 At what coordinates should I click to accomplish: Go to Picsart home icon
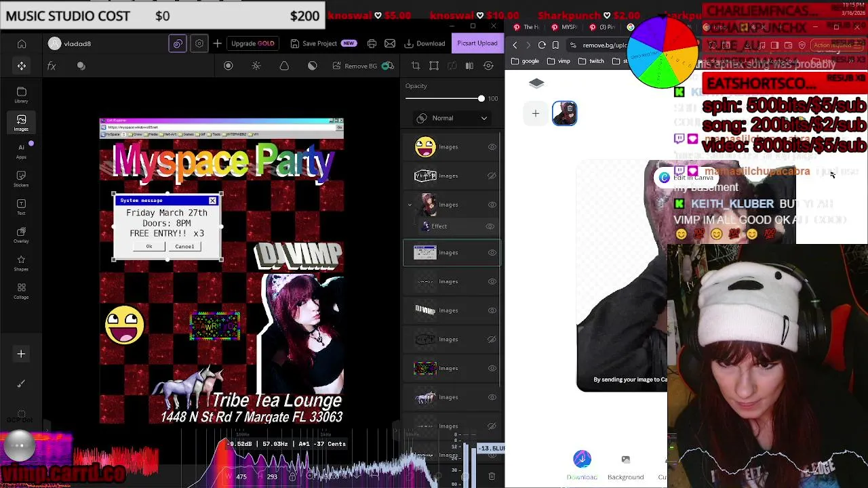[22, 44]
